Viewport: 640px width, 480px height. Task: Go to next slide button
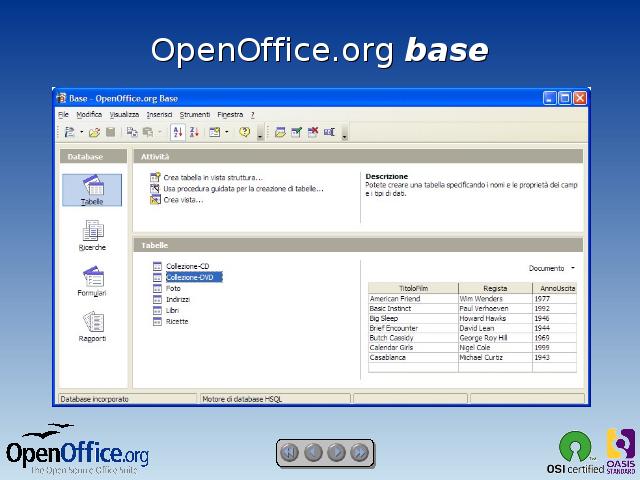[x=337, y=452]
